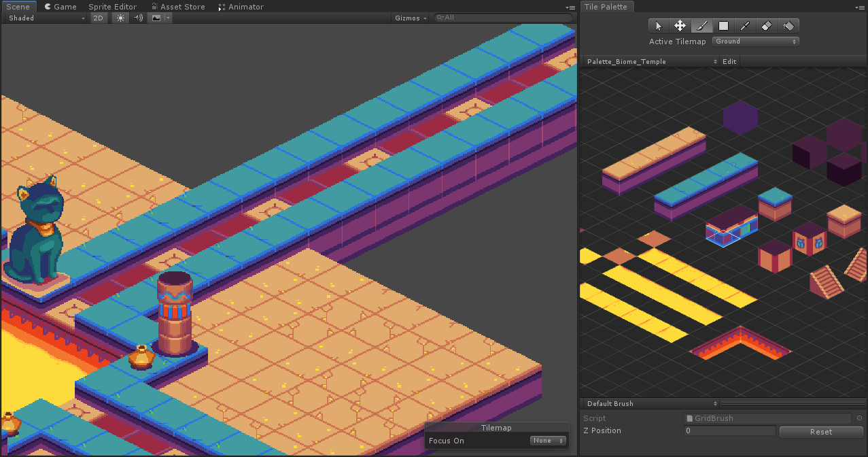This screenshot has width=868, height=457.
Task: Choose the Box Fill rectangle tool
Action: tap(723, 25)
